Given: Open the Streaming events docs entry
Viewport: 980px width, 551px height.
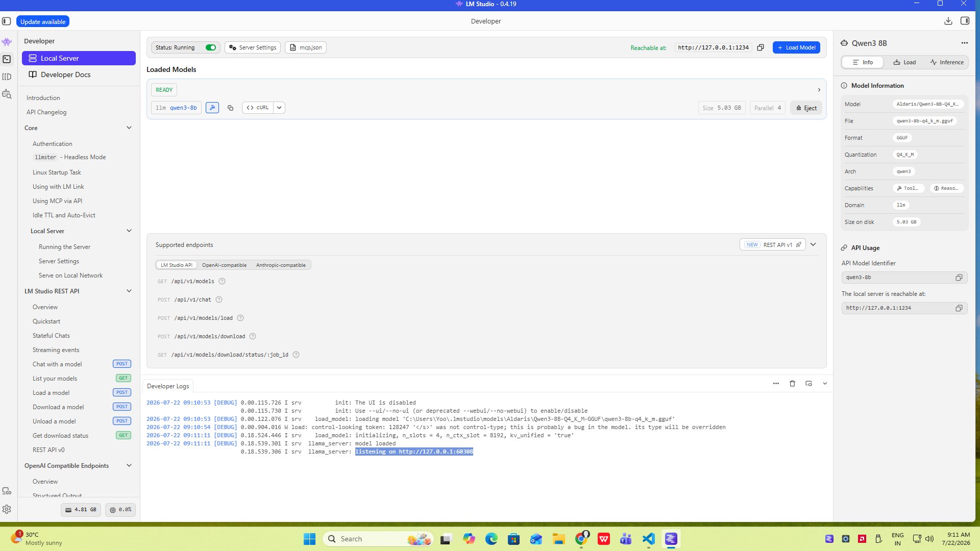Looking at the screenshot, I should click(56, 350).
